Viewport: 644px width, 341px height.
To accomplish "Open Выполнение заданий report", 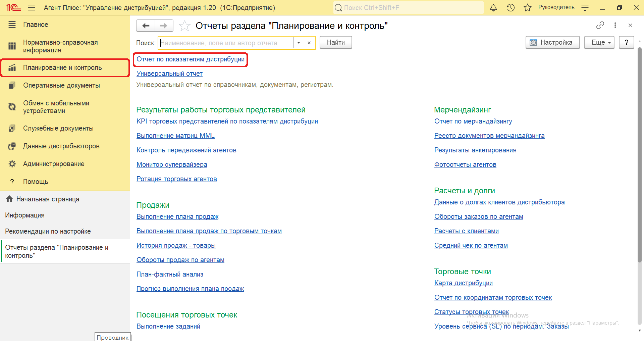I will coord(168,327).
